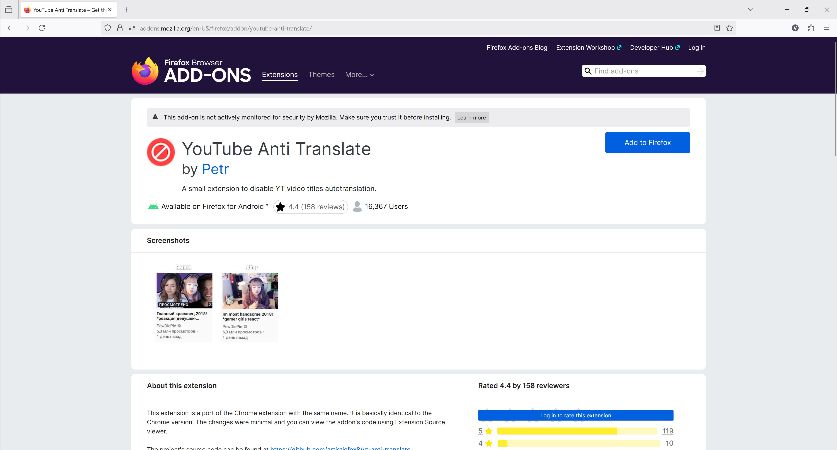Open the first screenshot thumbnail

184,302
